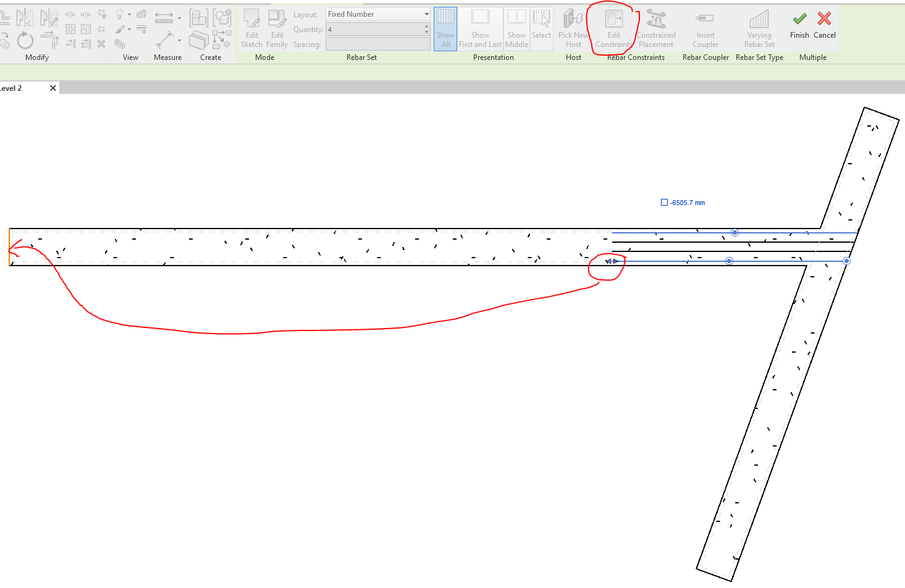Select the Rotate tool in Modify panel
Image resolution: width=905 pixels, height=588 pixels.
[25, 40]
